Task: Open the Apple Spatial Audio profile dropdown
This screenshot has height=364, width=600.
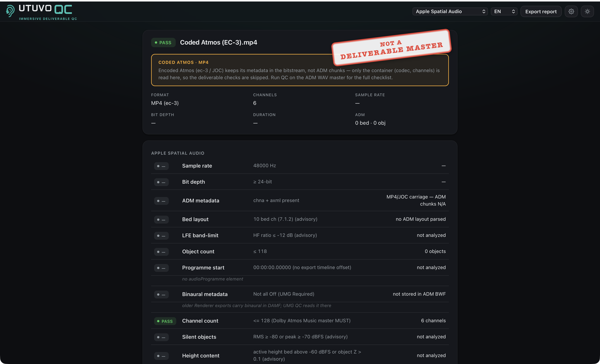Action: coord(450,11)
